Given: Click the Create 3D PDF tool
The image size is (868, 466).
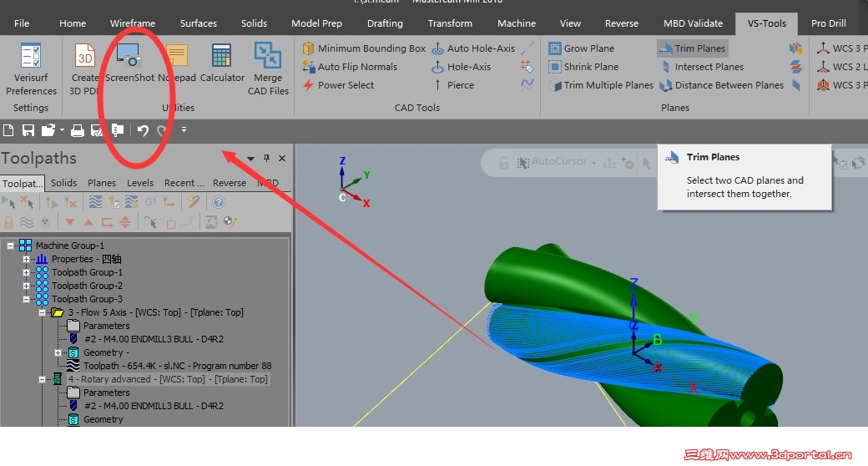Looking at the screenshot, I should pos(84,70).
